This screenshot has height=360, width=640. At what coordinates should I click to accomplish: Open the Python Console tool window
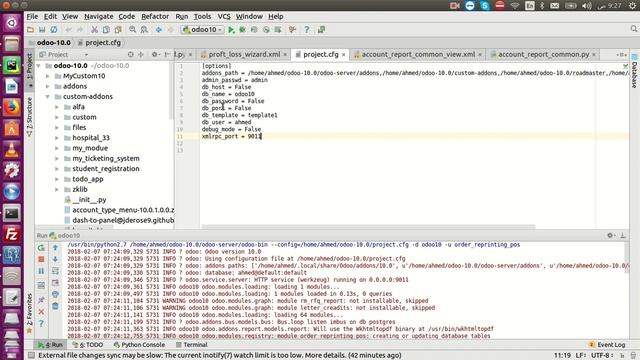(139, 345)
